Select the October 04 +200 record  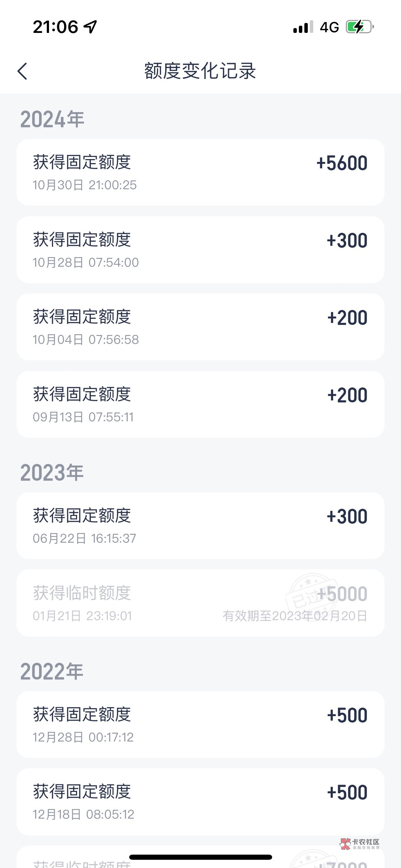200,327
